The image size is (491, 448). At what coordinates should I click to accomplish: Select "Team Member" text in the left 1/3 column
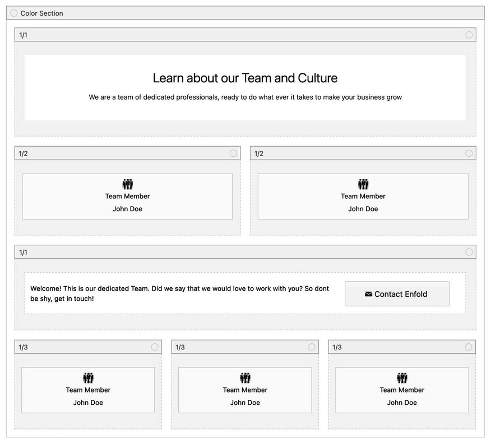tap(89, 390)
